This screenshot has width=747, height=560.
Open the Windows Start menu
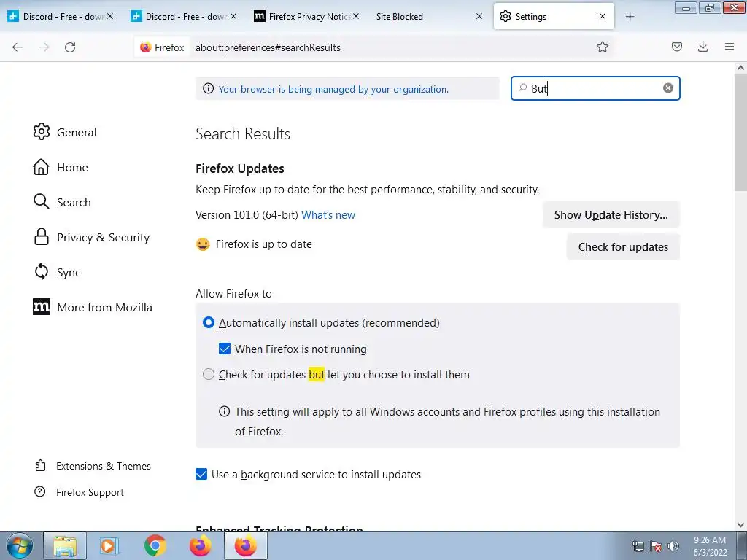[20, 546]
